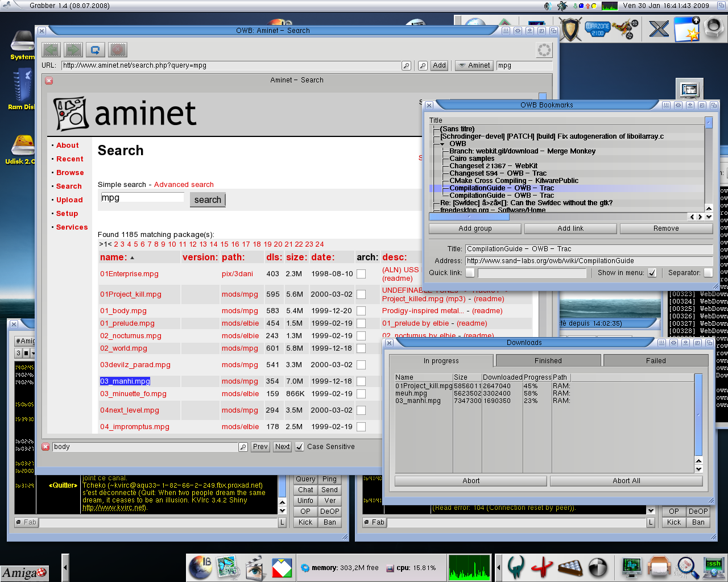Click the X-shaped icon in the top dock
Viewport: 728px width, 582px height.
[659, 29]
